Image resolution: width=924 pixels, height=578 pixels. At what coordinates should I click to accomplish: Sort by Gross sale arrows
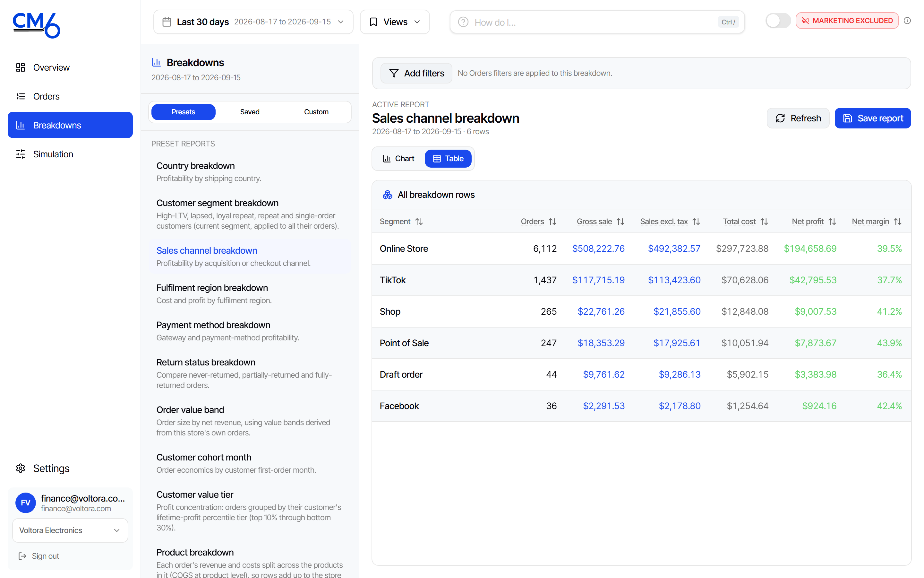pyautogui.click(x=620, y=221)
